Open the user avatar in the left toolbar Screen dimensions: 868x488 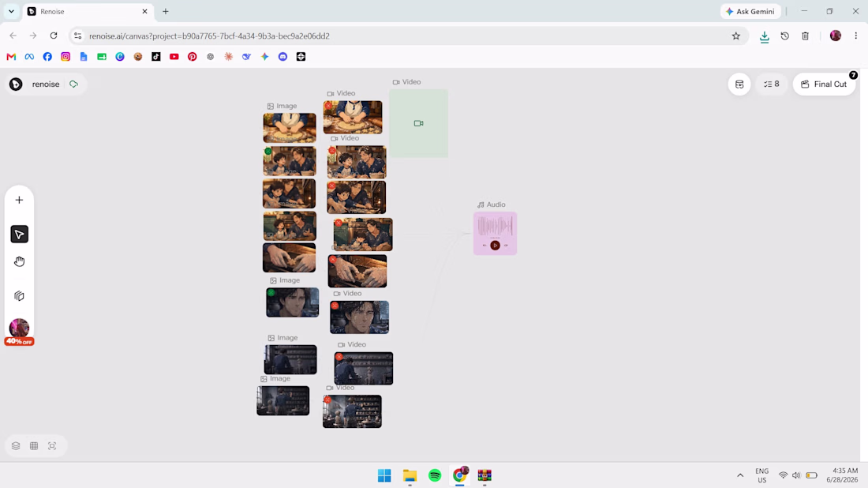20,328
